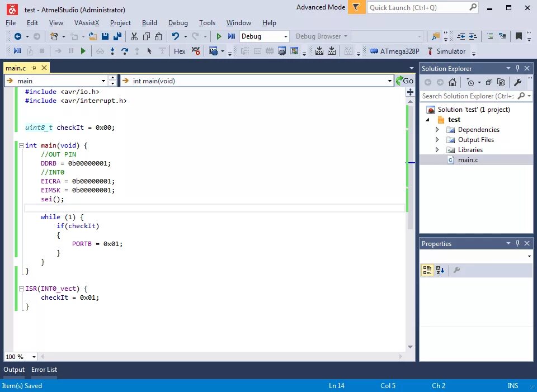537x392 pixels.
Task: Toggle Hex display mode
Action: tap(180, 51)
